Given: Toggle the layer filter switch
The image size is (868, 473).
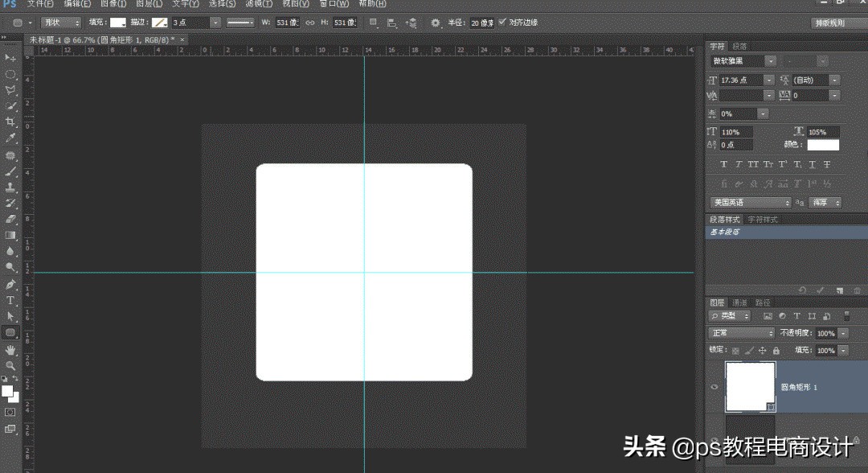Looking at the screenshot, I should (846, 316).
